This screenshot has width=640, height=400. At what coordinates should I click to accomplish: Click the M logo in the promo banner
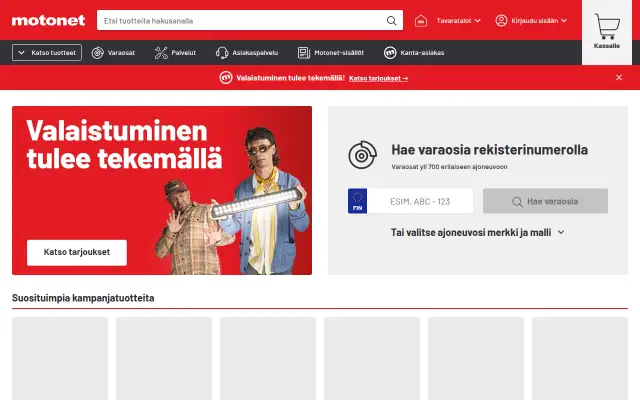pos(226,78)
